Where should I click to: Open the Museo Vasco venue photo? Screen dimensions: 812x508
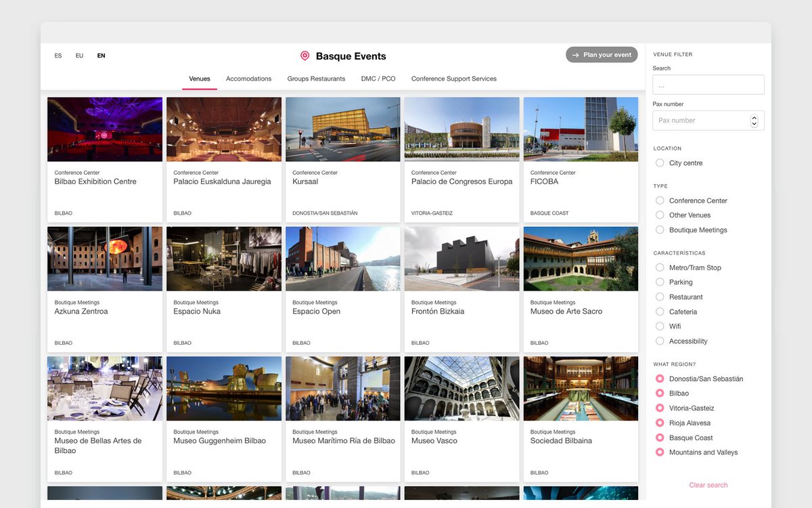click(x=462, y=389)
